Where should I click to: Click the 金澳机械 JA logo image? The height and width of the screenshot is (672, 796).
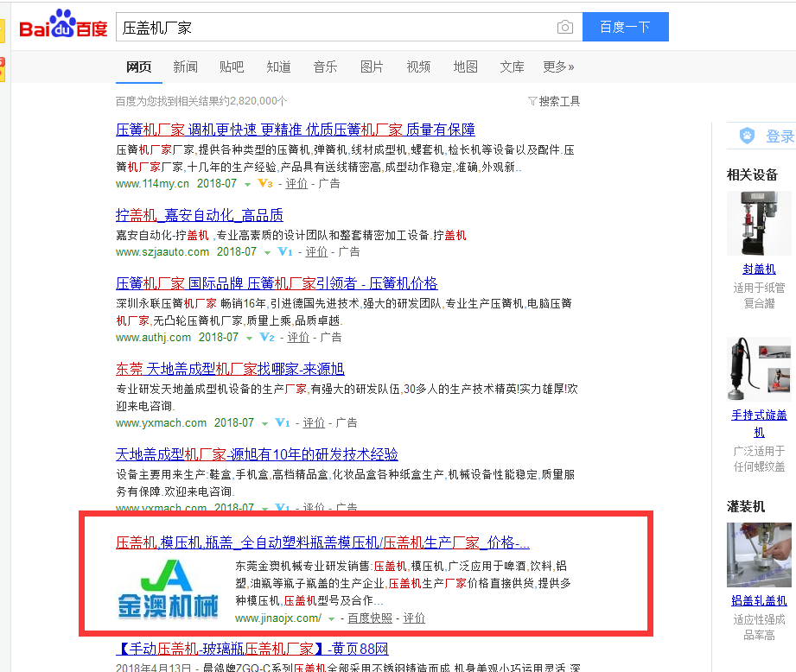coord(169,590)
